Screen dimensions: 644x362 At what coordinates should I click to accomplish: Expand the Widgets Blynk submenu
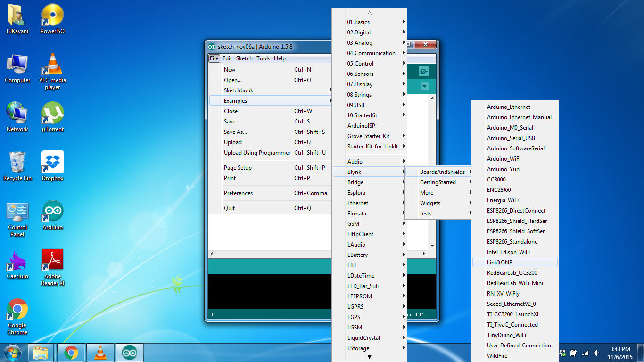[438, 203]
